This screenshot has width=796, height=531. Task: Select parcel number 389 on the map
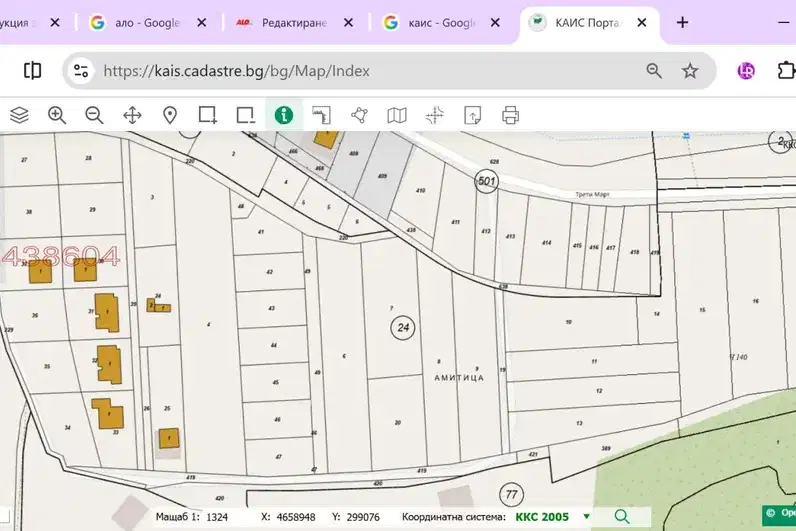pos(606,448)
